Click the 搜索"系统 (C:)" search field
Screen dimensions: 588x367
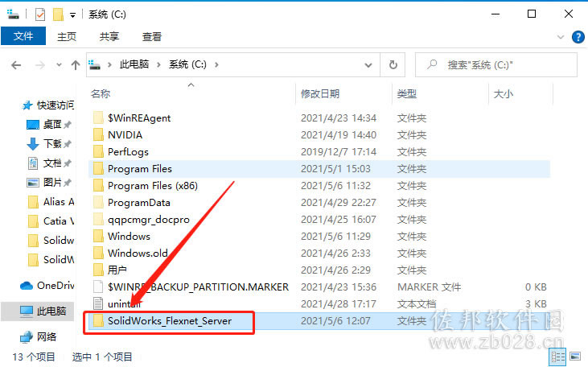coord(495,65)
